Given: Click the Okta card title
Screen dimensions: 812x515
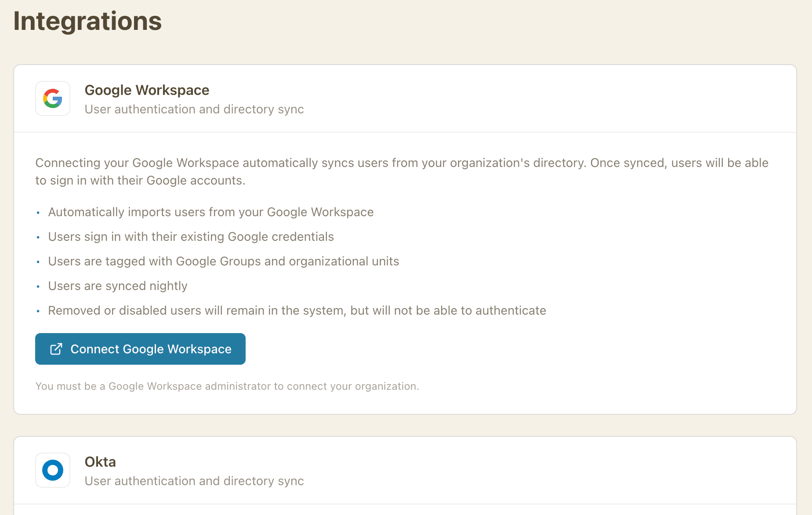Looking at the screenshot, I should tap(100, 462).
